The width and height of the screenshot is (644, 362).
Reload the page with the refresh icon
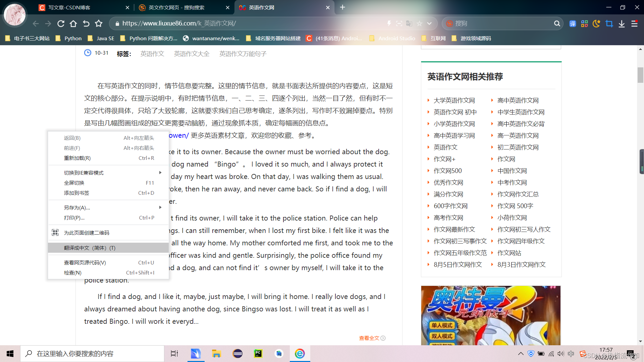61,23
